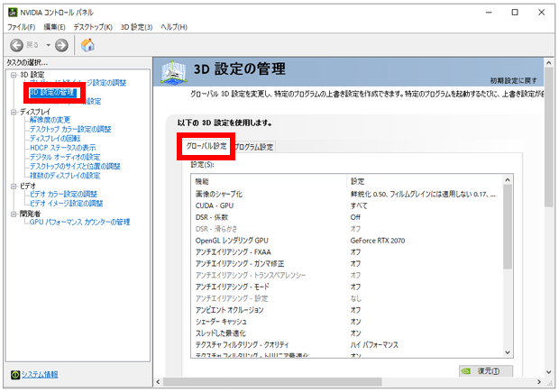Image resolution: width=559 pixels, height=392 pixels.
Task: Click the すべて value for CUDA
Action: pos(359,206)
